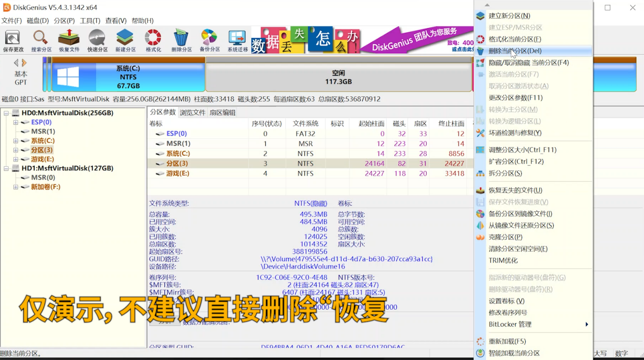This screenshot has width=644, height=360.
Task: Choose 更改分区参数(F11) from context menu
Action: point(533,97)
